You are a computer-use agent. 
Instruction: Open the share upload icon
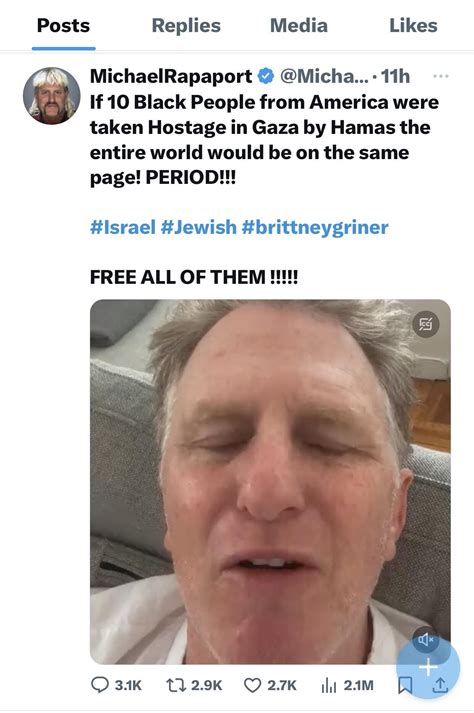coord(440,685)
